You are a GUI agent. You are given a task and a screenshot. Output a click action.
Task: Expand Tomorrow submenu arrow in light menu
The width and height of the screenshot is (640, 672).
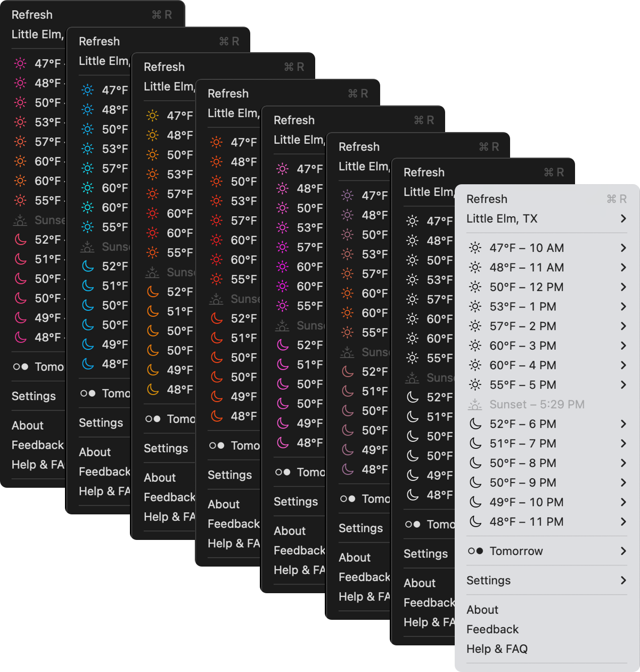pos(623,551)
